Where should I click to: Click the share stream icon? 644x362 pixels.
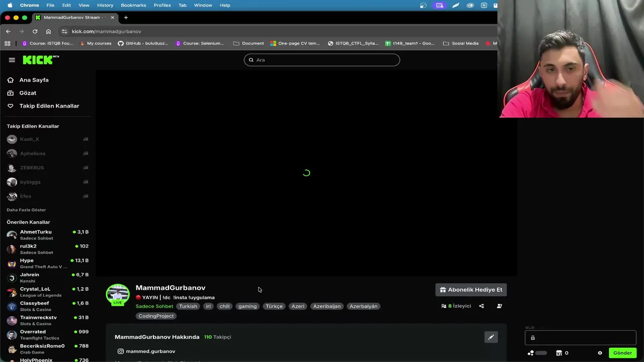(x=481, y=306)
